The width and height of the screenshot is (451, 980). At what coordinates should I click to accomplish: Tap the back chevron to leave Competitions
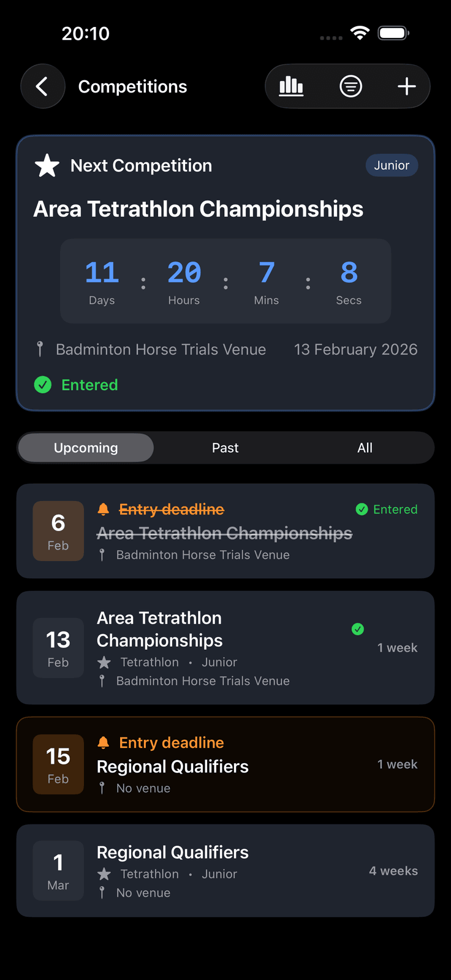point(42,86)
